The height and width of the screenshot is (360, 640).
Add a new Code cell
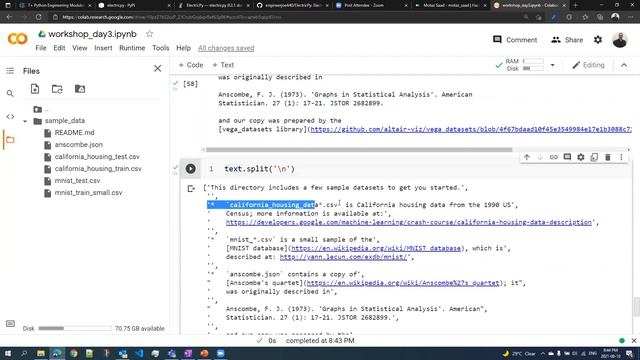(191, 65)
